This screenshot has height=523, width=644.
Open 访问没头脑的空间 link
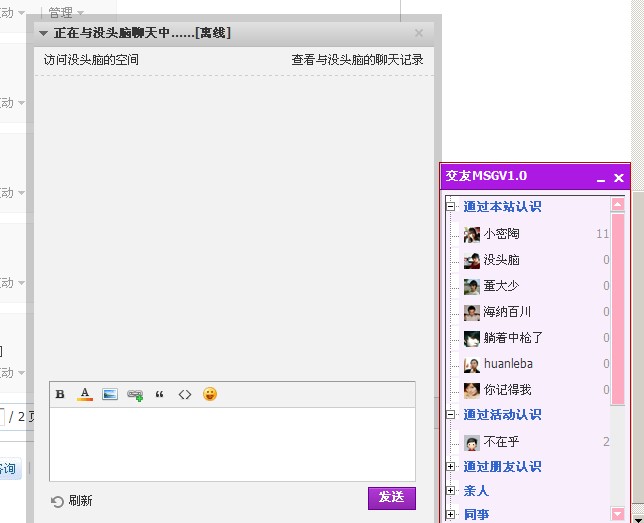click(91, 60)
